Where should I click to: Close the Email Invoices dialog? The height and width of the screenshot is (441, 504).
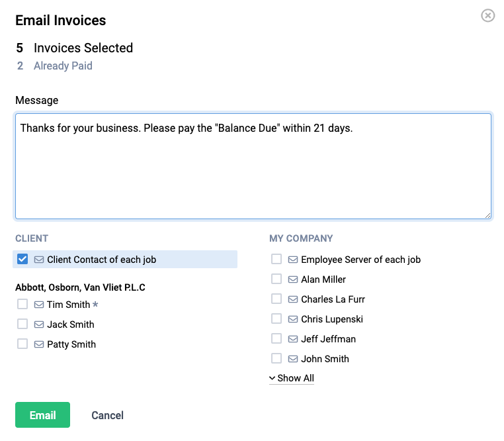(487, 15)
